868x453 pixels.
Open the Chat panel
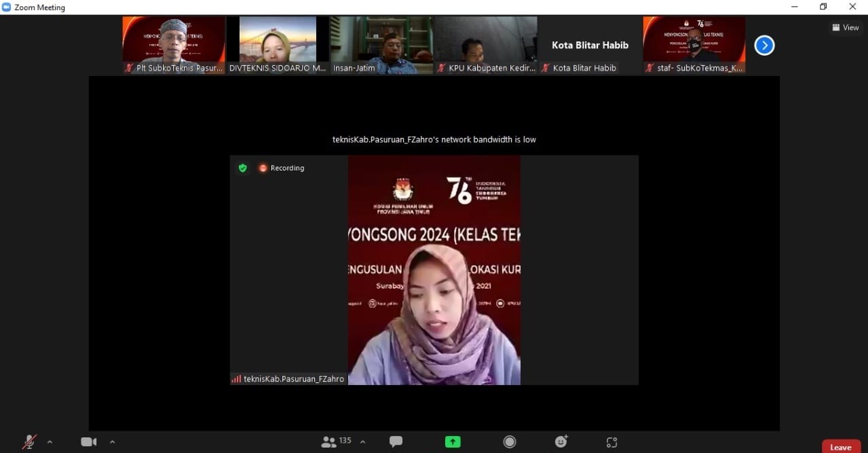396,441
